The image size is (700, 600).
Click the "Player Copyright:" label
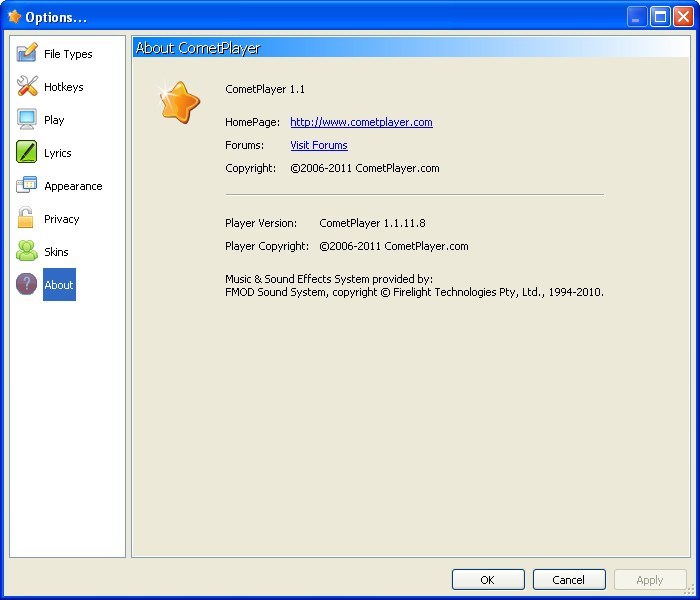pyautogui.click(x=267, y=246)
